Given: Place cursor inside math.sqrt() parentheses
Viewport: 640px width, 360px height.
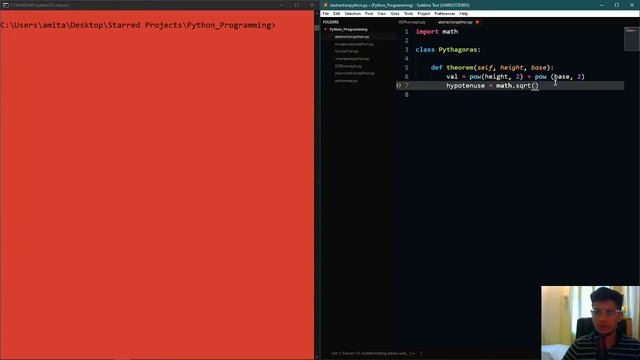Looking at the screenshot, I should (x=535, y=85).
